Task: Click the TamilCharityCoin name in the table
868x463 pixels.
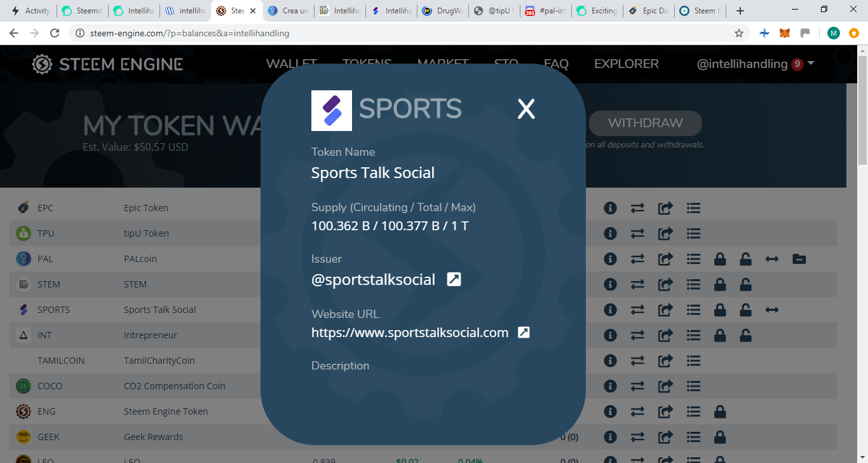Action: pyautogui.click(x=159, y=361)
